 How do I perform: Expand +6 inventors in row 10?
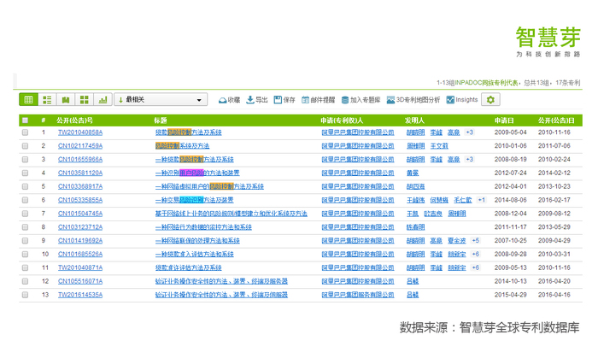[475, 254]
